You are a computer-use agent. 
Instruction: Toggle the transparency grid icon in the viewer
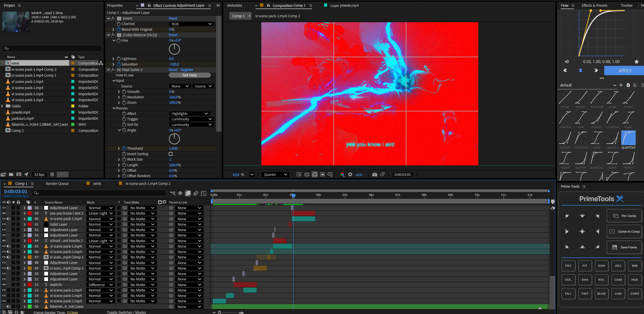[307, 175]
